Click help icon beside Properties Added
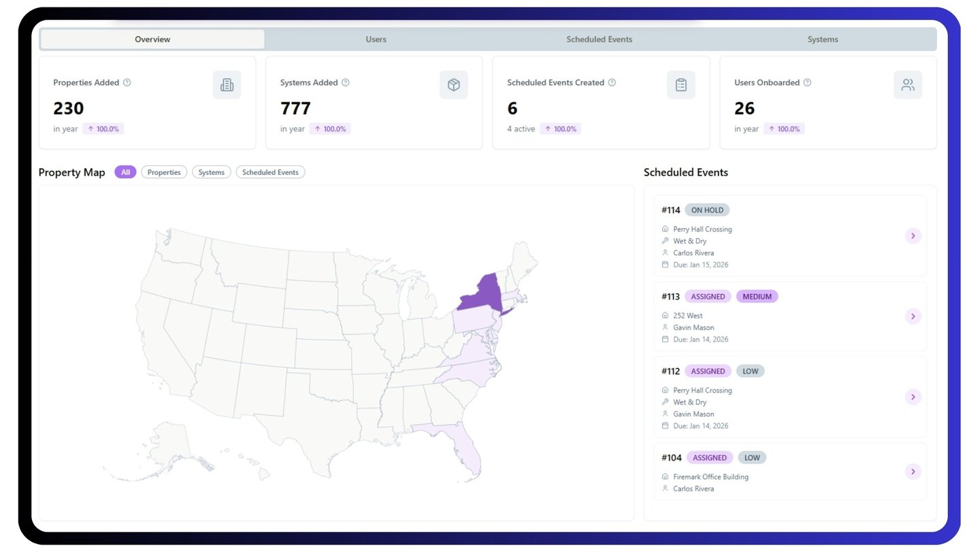Viewport: 980px width, 552px height. pyautogui.click(x=127, y=82)
